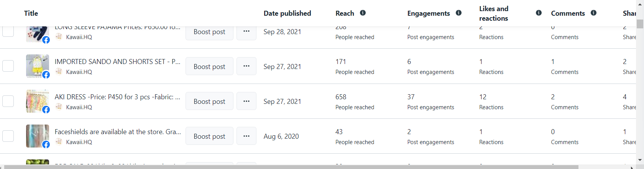Boost the Long Sleeve Pajama post
This screenshot has height=169, width=644.
tap(210, 32)
